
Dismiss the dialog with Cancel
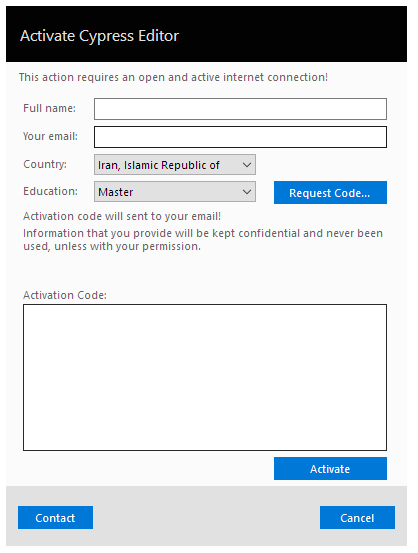tap(357, 517)
